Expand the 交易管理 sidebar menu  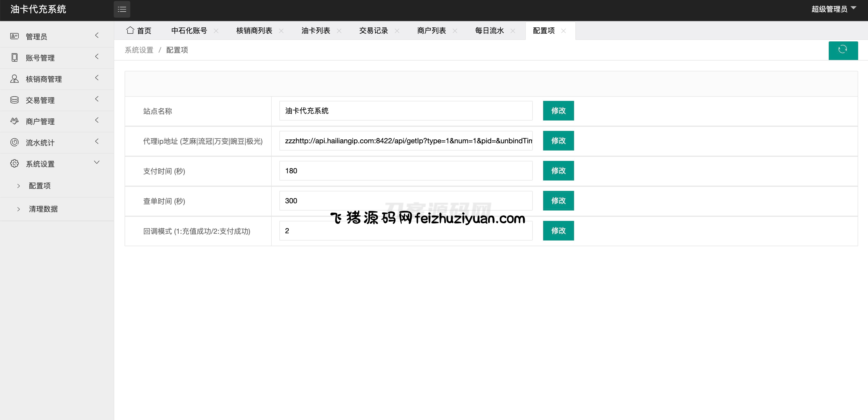coord(57,100)
